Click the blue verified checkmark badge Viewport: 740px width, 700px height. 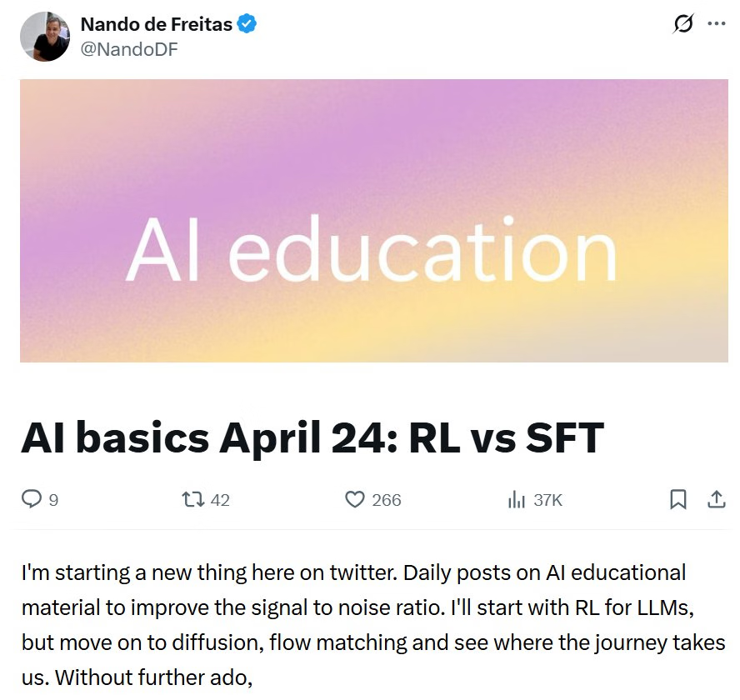(247, 23)
